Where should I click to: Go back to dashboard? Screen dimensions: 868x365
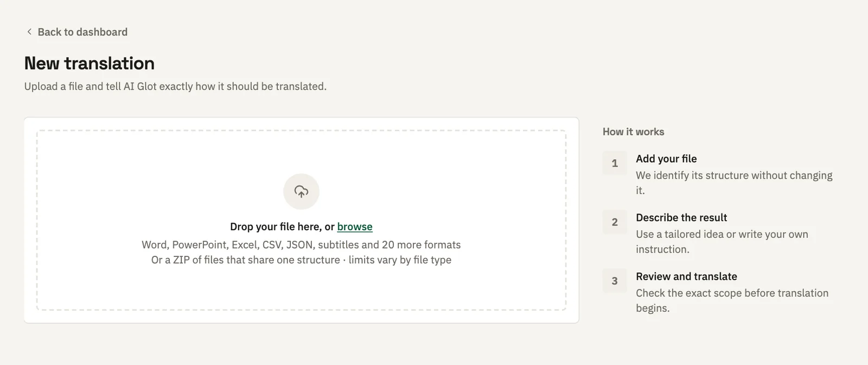(x=76, y=32)
